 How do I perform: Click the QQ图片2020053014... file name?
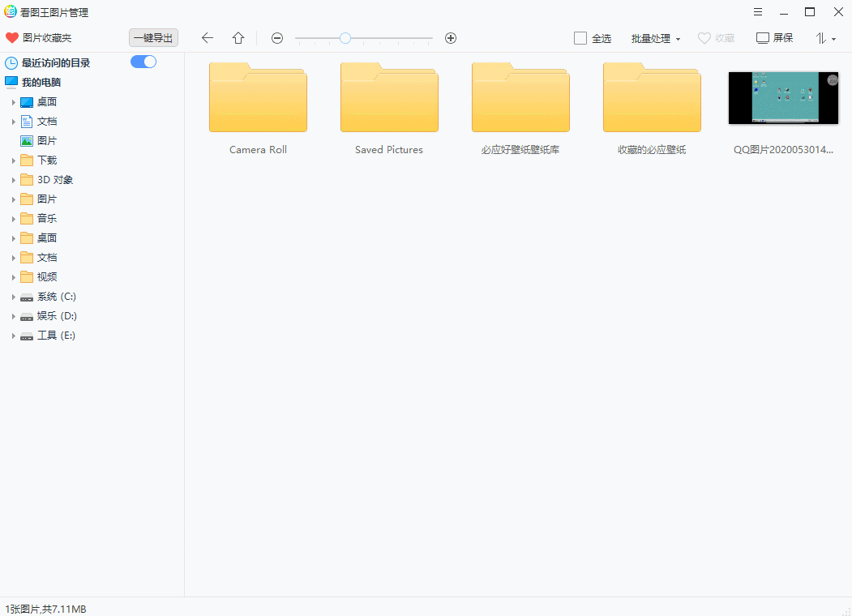(784, 150)
